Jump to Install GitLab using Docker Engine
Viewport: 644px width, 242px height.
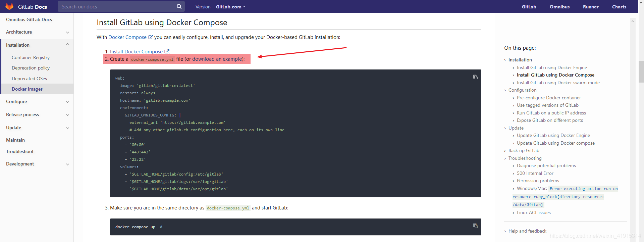[x=552, y=67]
